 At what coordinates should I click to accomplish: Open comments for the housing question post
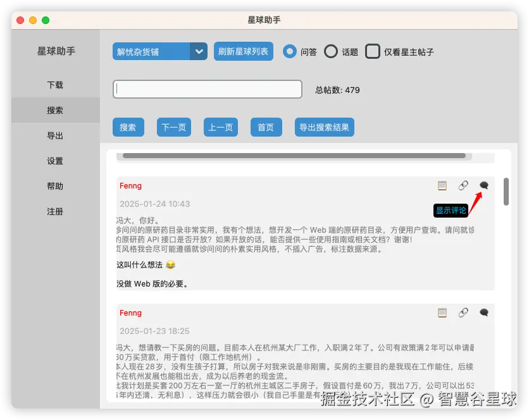point(483,312)
